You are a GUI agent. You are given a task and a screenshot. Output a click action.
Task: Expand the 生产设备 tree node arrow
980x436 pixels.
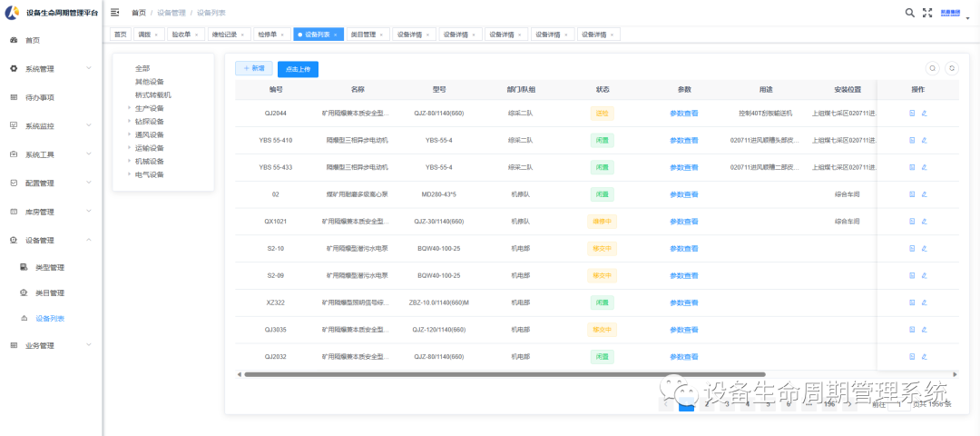pyautogui.click(x=130, y=107)
